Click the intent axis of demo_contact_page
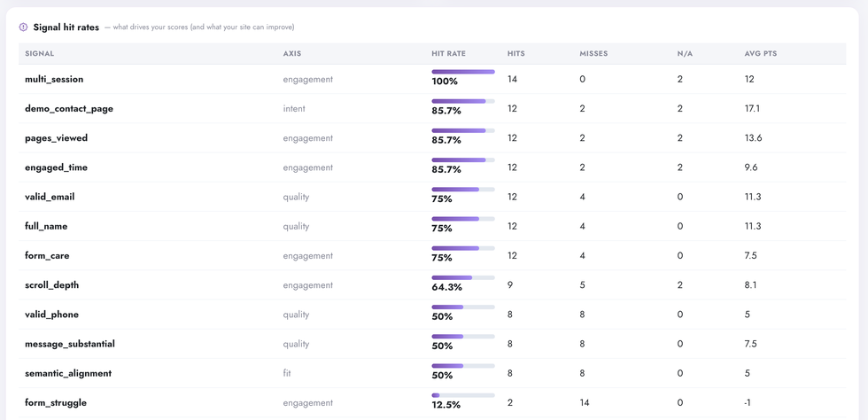This screenshot has height=420, width=868. coord(294,109)
